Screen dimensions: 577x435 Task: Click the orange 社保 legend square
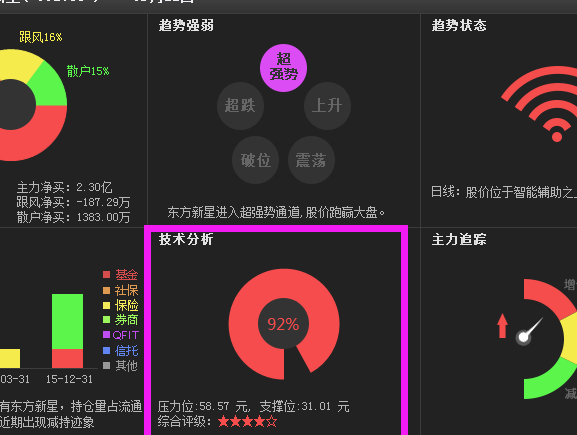click(107, 290)
